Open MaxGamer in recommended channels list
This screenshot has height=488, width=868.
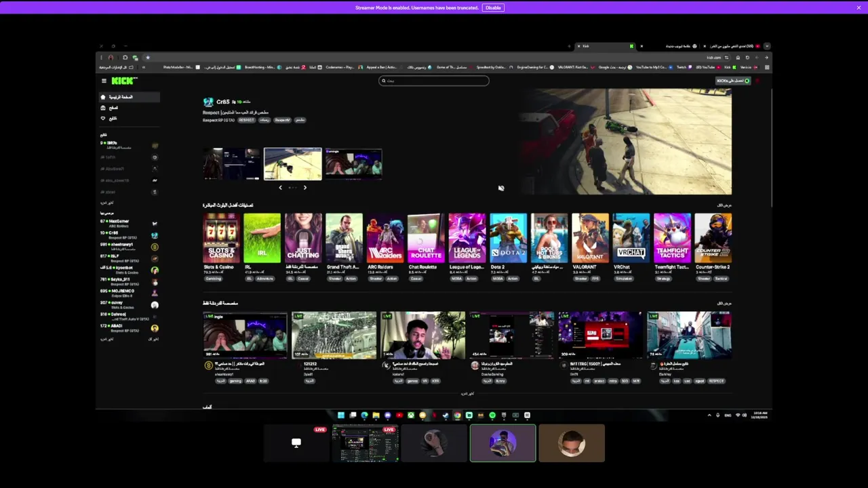pyautogui.click(x=129, y=224)
